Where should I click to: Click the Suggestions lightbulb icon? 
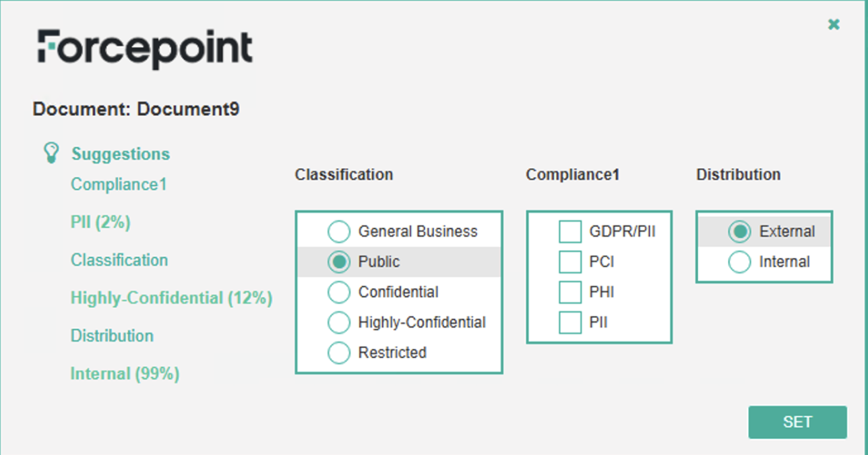click(x=51, y=152)
